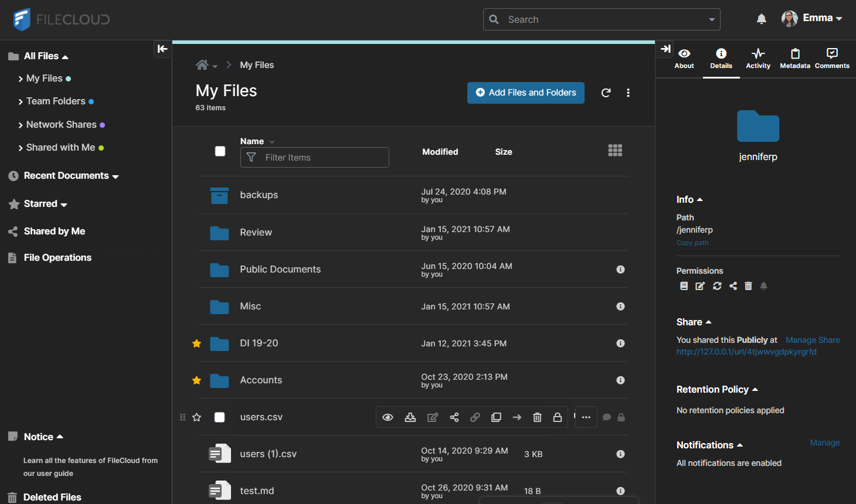Viewport: 856px width, 504px height.
Task: Open the Manage Share link
Action: [813, 340]
